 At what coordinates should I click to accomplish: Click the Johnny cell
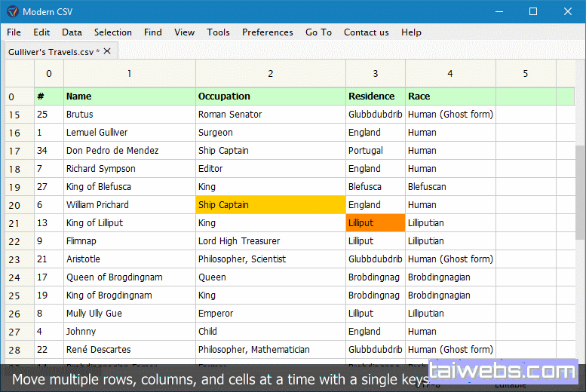pyautogui.click(x=129, y=332)
